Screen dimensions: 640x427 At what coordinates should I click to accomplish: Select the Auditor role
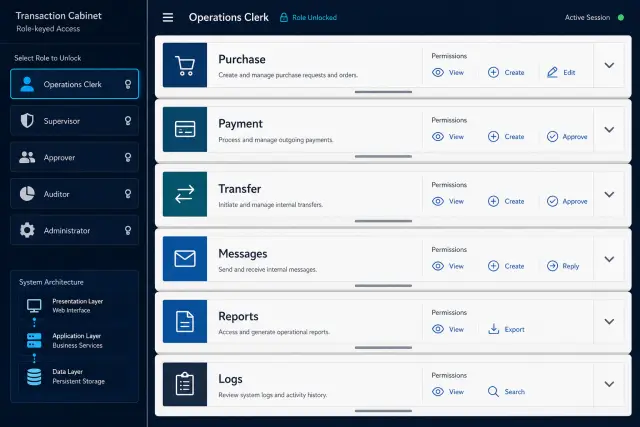tap(74, 194)
